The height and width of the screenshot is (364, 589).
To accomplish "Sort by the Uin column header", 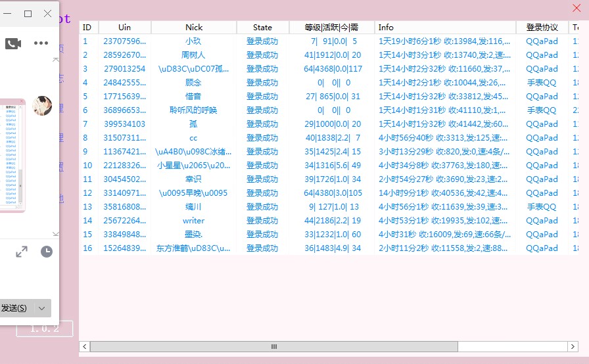I will (124, 28).
